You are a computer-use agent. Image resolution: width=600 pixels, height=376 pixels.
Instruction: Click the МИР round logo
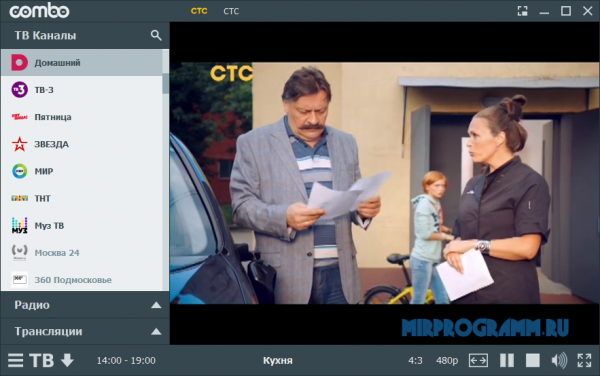pos(20,171)
